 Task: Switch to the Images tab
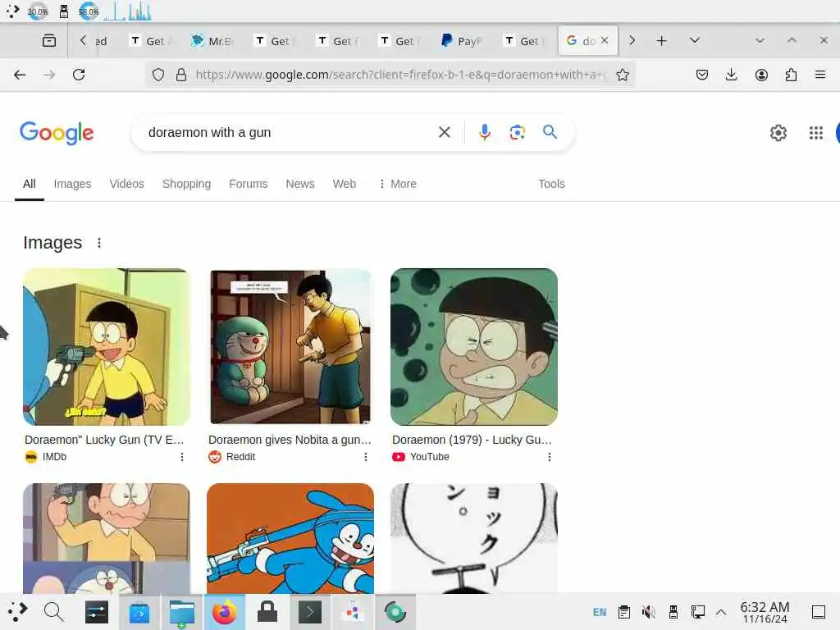72,184
